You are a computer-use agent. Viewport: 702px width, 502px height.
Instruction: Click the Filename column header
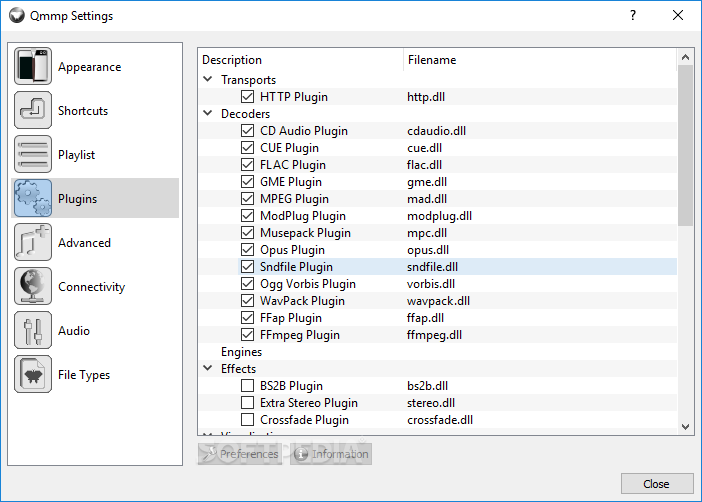point(540,60)
